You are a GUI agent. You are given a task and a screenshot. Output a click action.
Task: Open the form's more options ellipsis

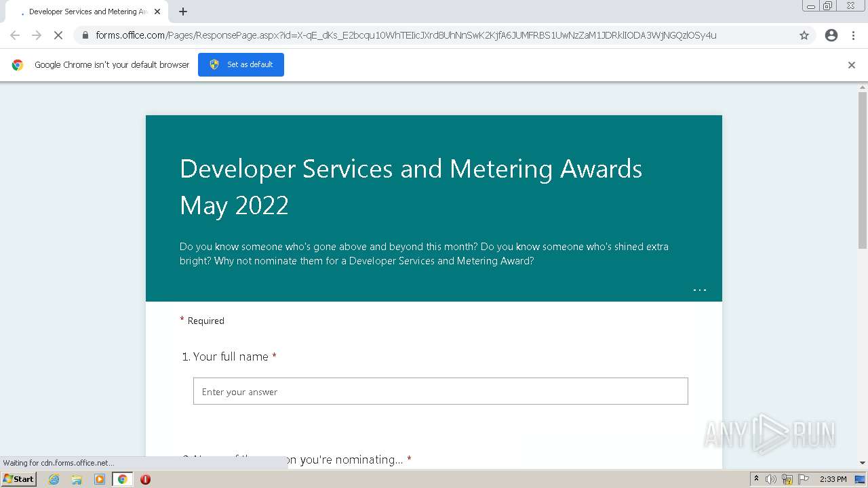(x=700, y=290)
